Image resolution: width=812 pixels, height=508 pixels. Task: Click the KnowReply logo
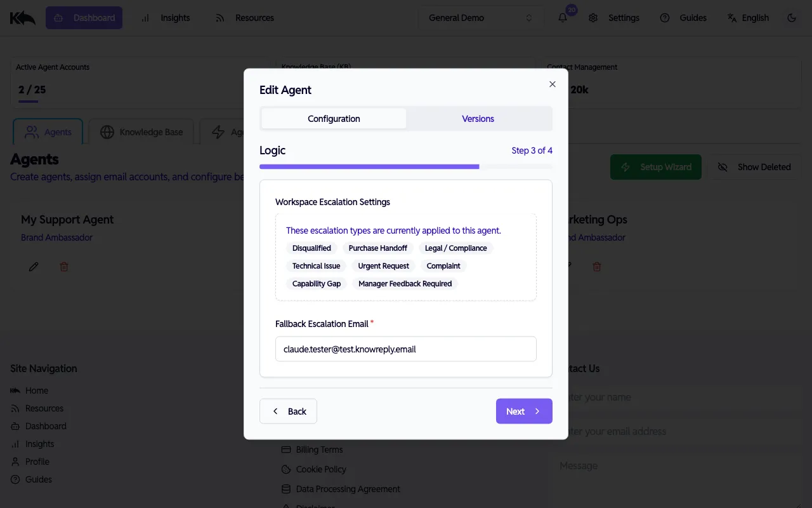pos(22,17)
